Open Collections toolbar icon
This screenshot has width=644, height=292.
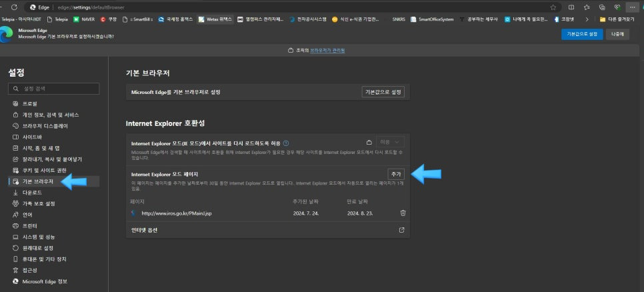click(602, 7)
